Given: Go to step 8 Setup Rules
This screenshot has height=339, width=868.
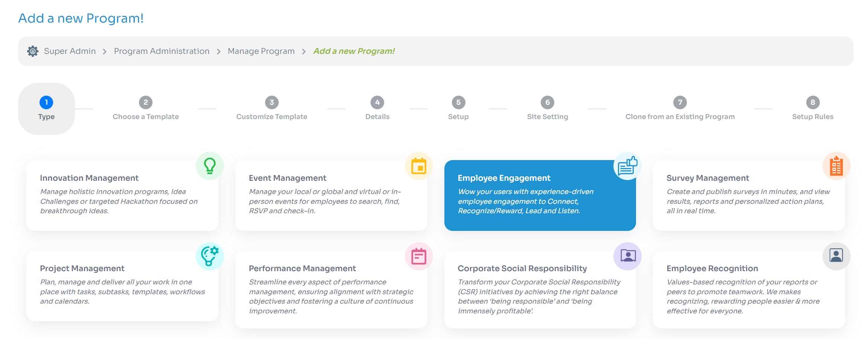Looking at the screenshot, I should coord(813,108).
